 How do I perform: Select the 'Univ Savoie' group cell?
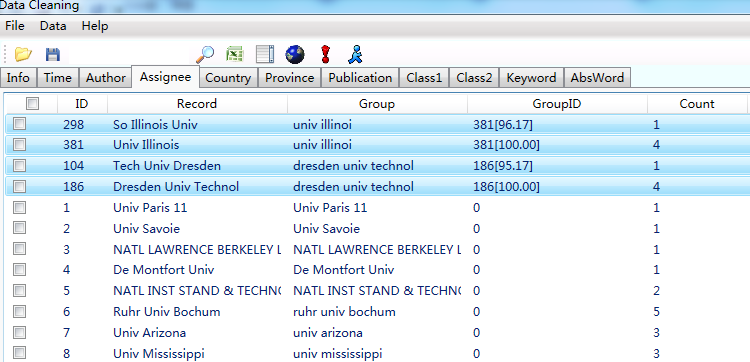point(326,229)
